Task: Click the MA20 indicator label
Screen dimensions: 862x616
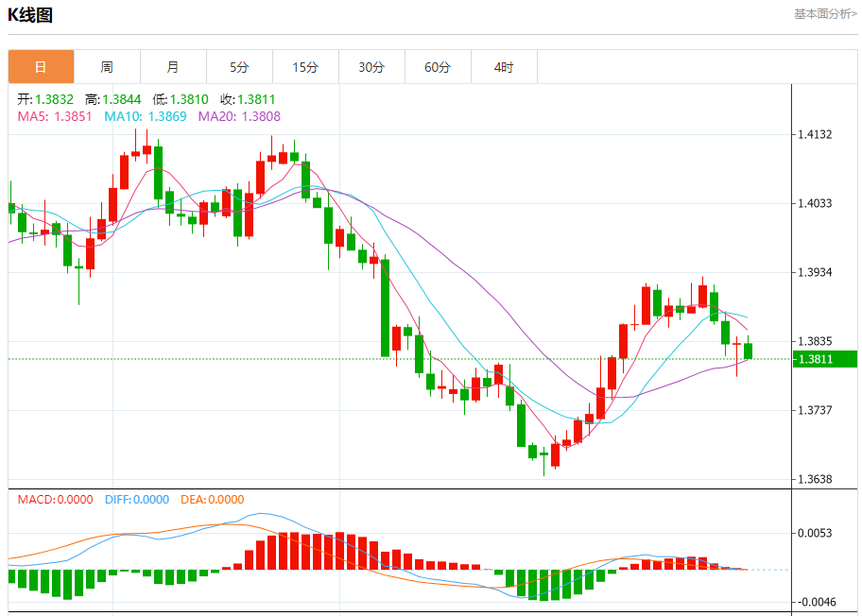Action: pyautogui.click(x=239, y=116)
